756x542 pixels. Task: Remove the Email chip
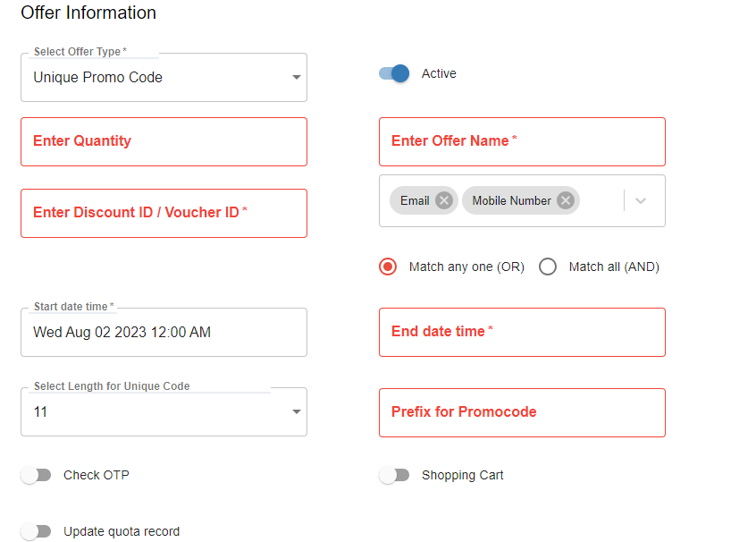click(x=444, y=200)
